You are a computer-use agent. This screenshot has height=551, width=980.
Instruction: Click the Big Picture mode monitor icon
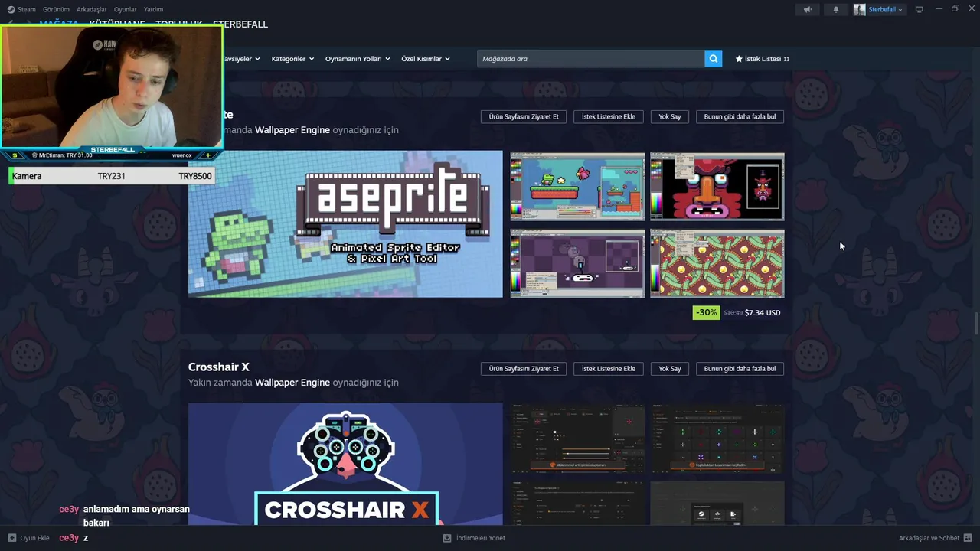(x=919, y=9)
